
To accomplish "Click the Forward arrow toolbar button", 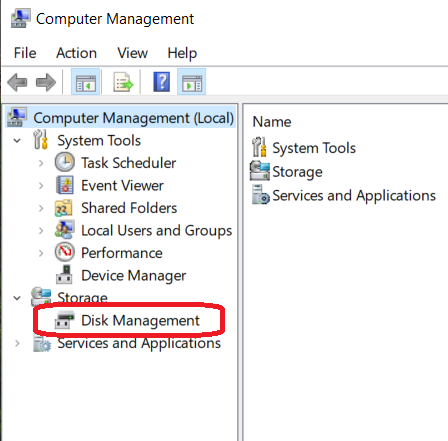I will (46, 82).
